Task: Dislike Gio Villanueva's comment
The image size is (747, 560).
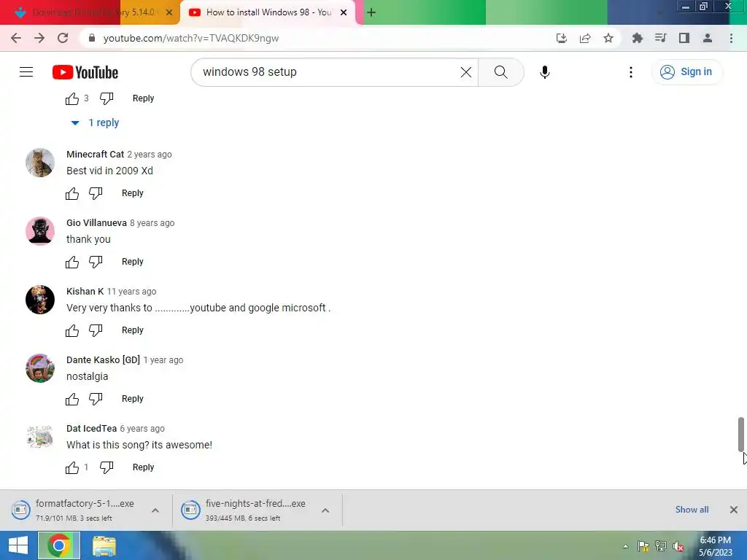Action: tap(96, 262)
